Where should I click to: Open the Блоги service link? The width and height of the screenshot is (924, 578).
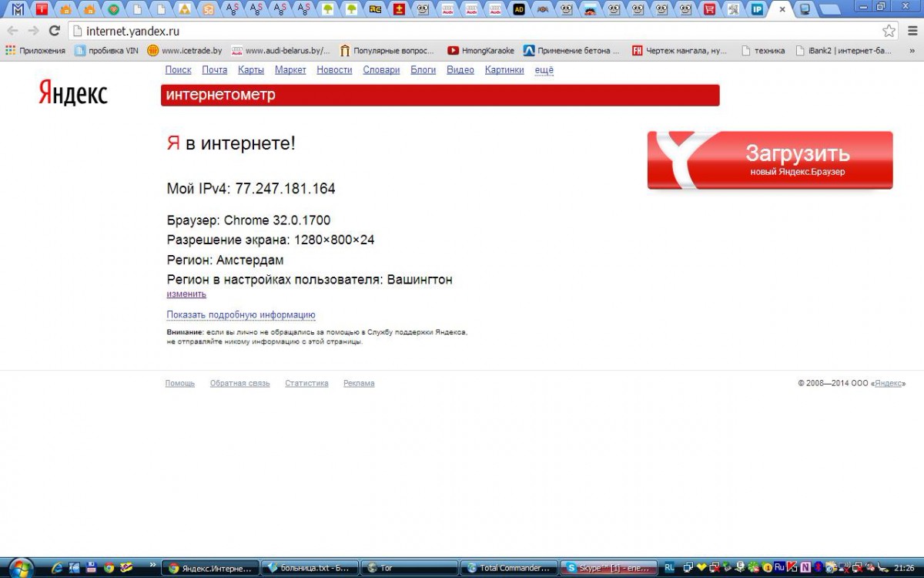[423, 69]
